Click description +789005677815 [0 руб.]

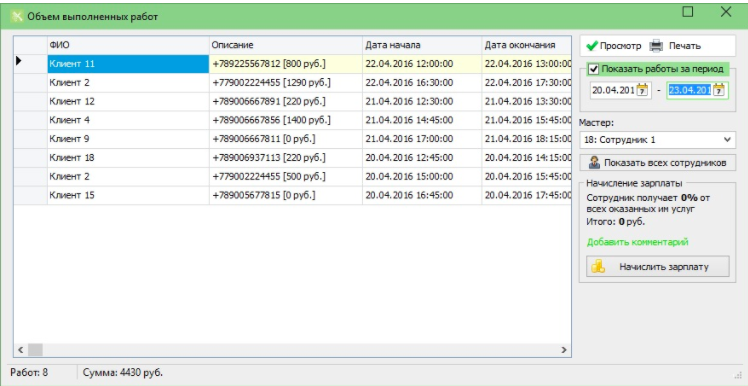pos(286,195)
